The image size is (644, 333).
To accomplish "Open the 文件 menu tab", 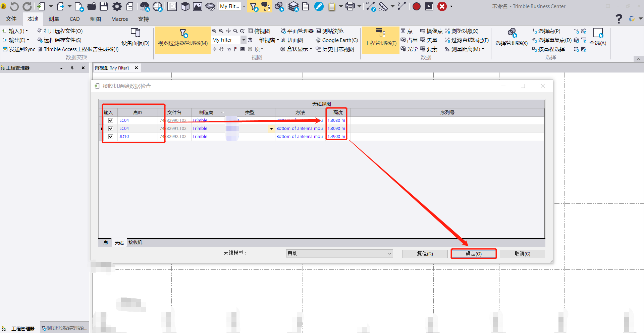I will pyautogui.click(x=11, y=19).
